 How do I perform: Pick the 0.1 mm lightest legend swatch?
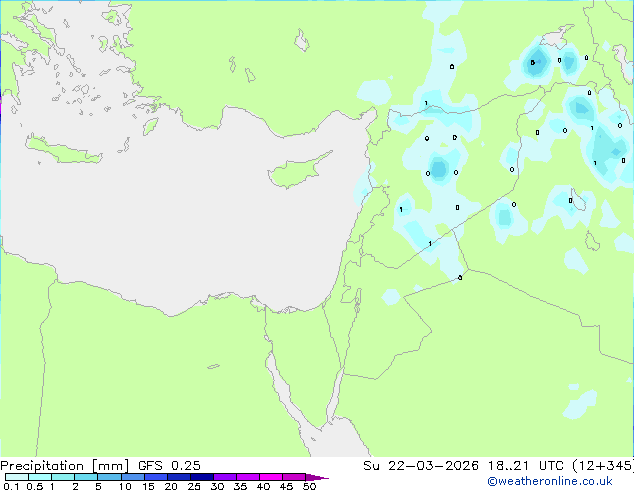17,477
